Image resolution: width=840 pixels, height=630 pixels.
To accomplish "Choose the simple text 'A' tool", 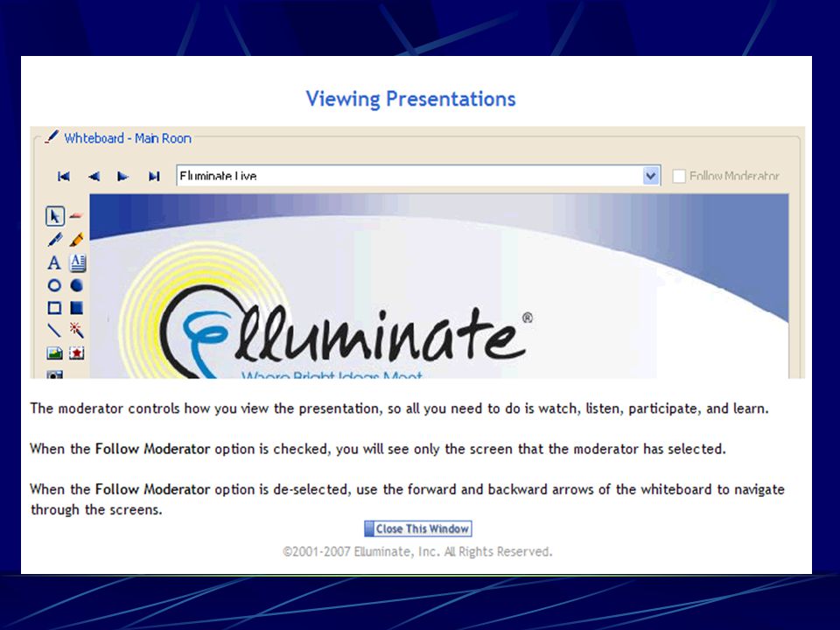I will (54, 262).
